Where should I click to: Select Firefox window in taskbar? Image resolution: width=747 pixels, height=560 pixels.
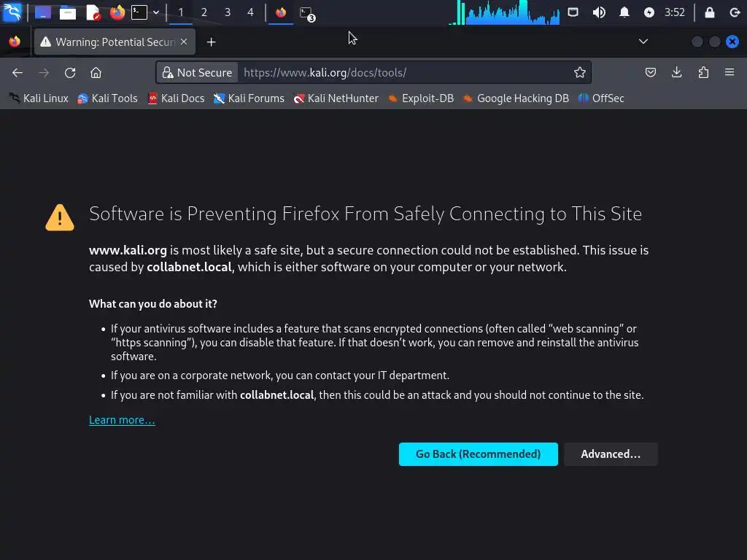coord(281,12)
